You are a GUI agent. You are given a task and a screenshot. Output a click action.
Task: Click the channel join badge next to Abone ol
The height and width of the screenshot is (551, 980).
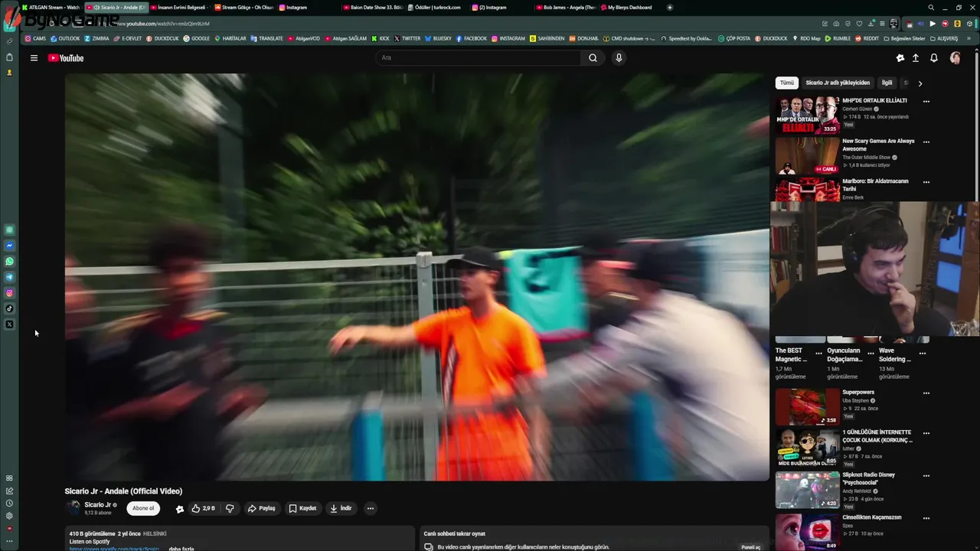179,509
